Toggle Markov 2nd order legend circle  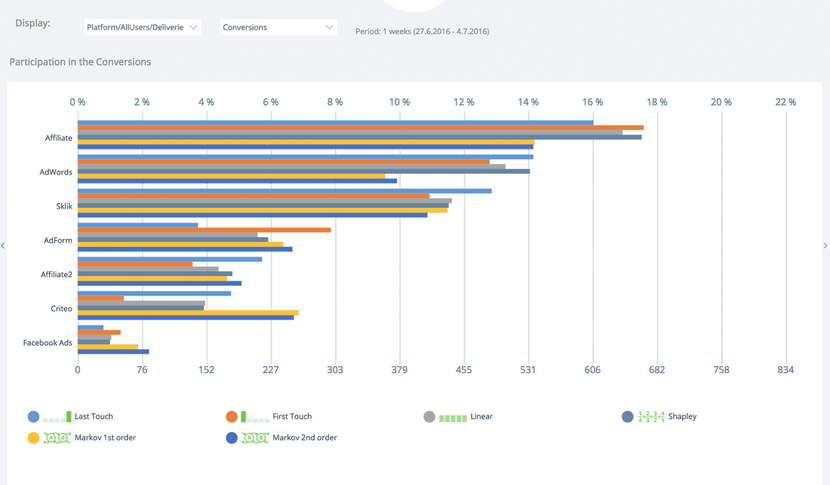pyautogui.click(x=231, y=438)
